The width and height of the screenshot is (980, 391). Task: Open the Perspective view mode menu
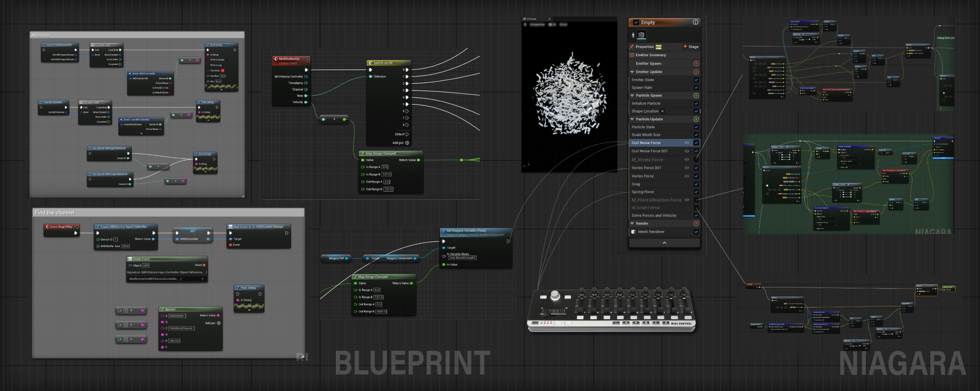(537, 24)
